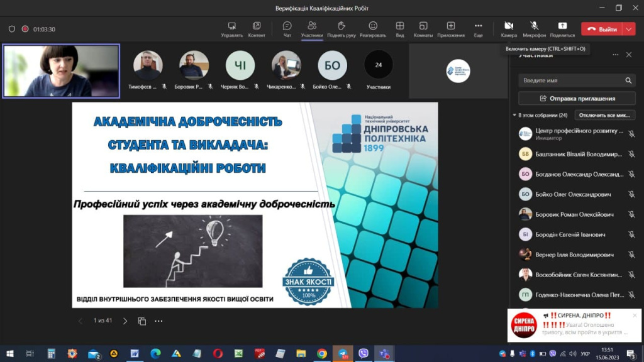Open slide grid view icon below presentation
This screenshot has height=362, width=644.
point(142,321)
